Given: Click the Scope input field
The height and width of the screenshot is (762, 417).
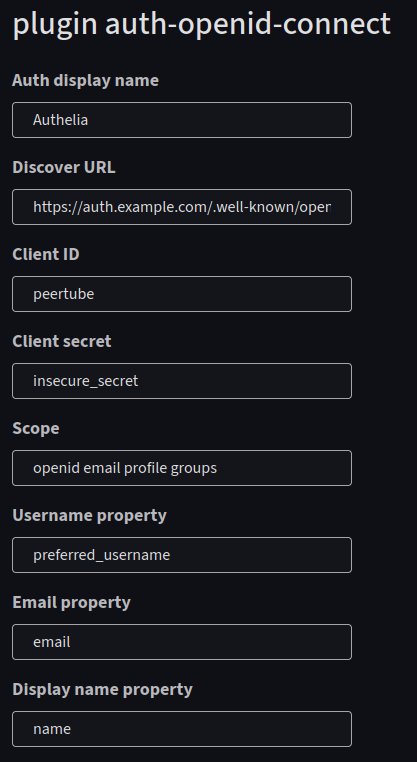Looking at the screenshot, I should coord(182,468).
